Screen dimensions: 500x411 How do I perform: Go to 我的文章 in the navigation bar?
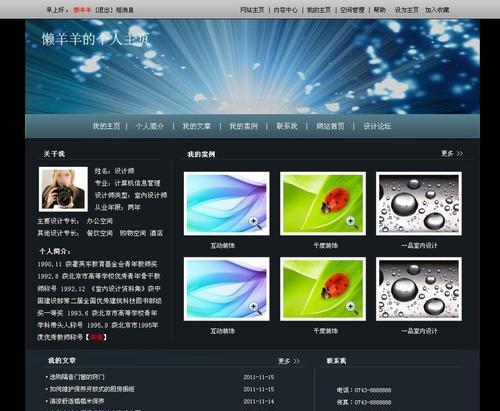pyautogui.click(x=196, y=126)
